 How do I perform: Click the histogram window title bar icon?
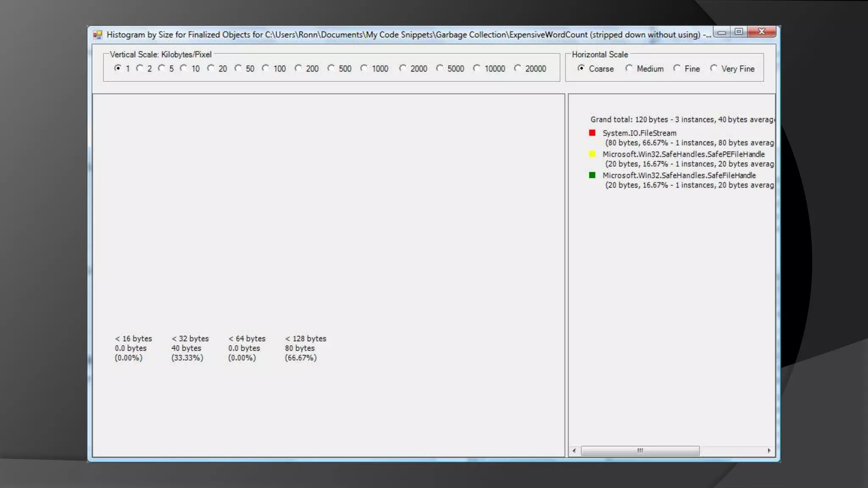[98, 35]
